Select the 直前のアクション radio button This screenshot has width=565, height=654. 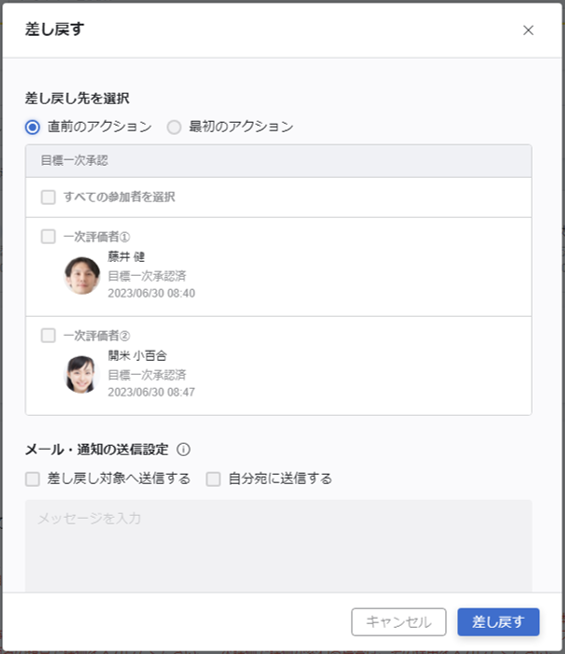click(x=33, y=127)
